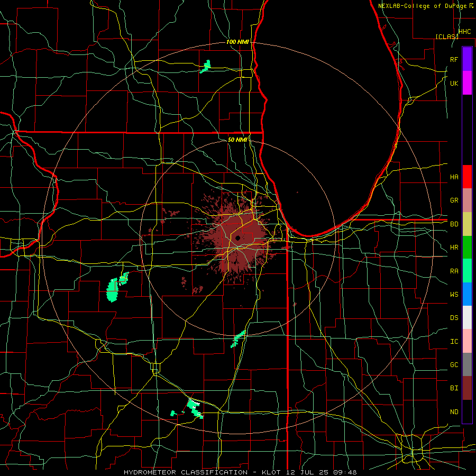Click the WS blue legend swatch
Screen dimensions: 476x476
coord(467,294)
